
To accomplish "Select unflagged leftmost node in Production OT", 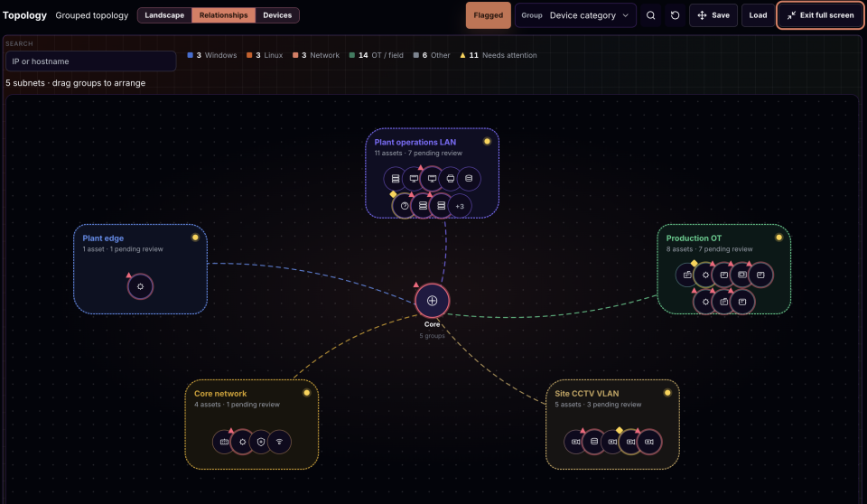I will [687, 275].
